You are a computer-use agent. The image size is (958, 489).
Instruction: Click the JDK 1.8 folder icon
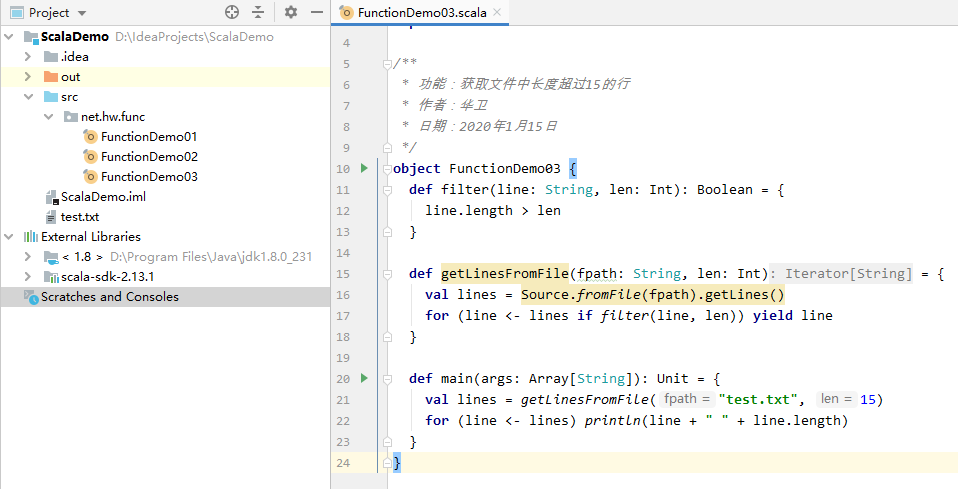click(x=51, y=257)
